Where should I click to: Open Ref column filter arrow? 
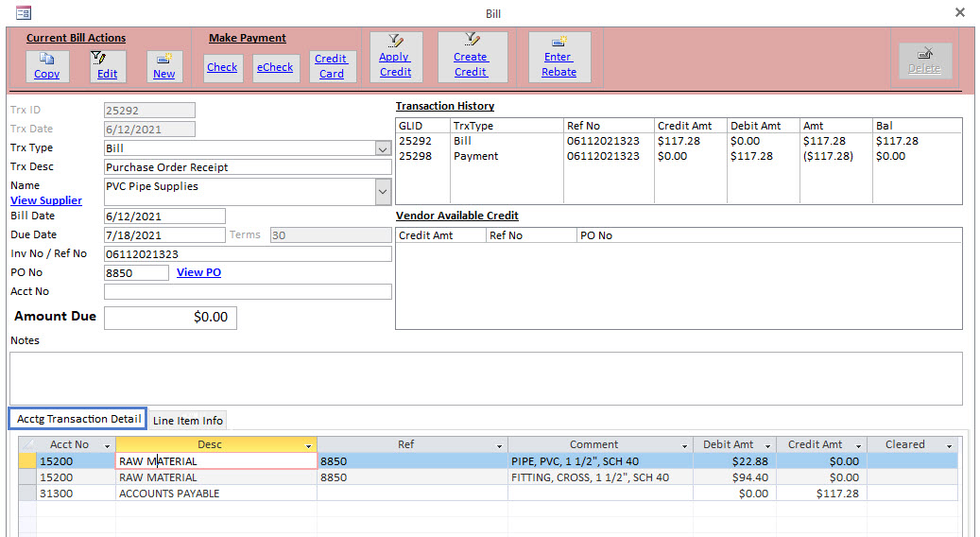click(x=499, y=445)
